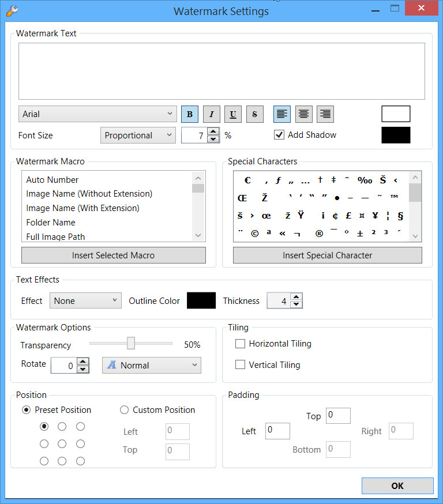The height and width of the screenshot is (504, 443).
Task: Toggle italic formatting button
Action: click(x=212, y=114)
